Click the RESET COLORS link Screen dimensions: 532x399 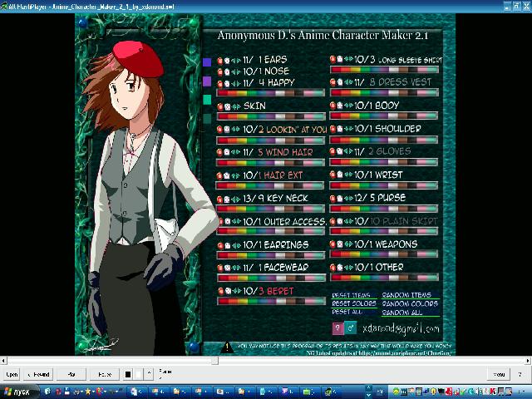tap(354, 304)
